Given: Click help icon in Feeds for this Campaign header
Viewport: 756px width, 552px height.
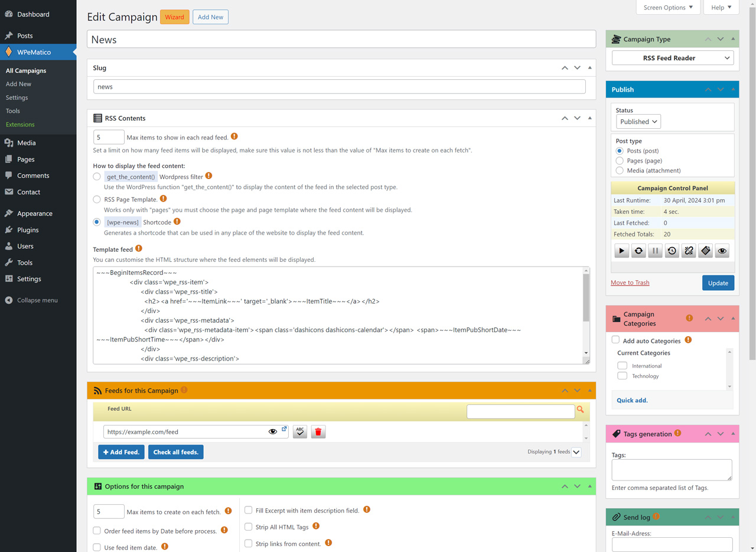Looking at the screenshot, I should [184, 390].
